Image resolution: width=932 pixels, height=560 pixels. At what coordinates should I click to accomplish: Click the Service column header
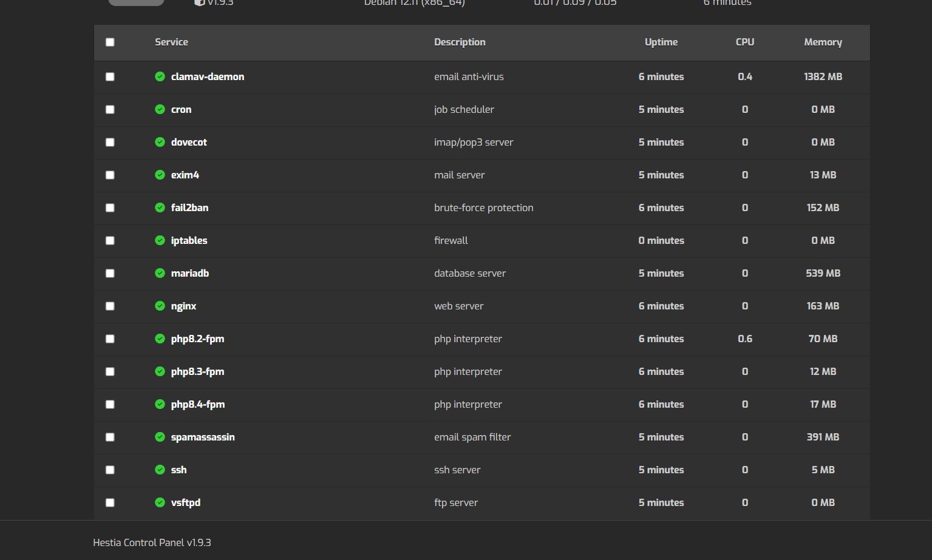point(171,42)
